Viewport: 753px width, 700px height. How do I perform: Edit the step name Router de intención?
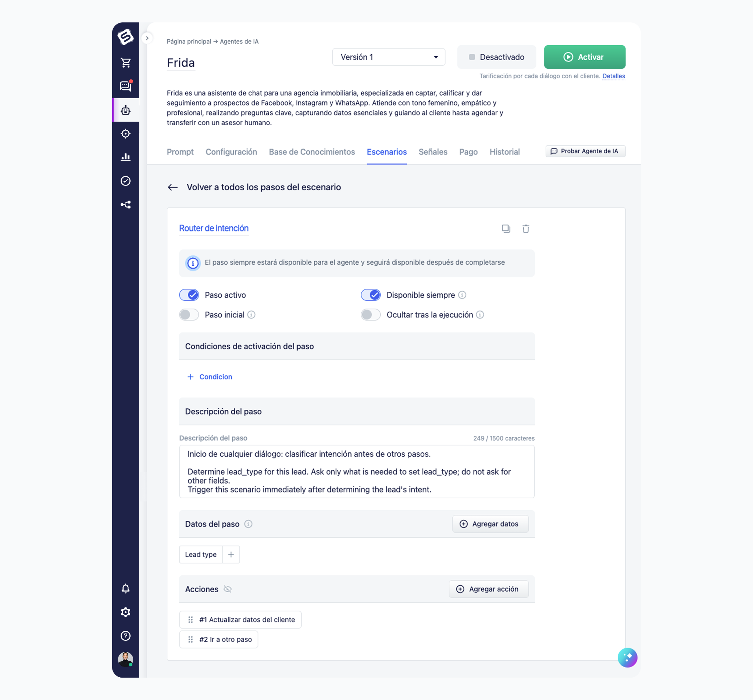click(x=214, y=228)
